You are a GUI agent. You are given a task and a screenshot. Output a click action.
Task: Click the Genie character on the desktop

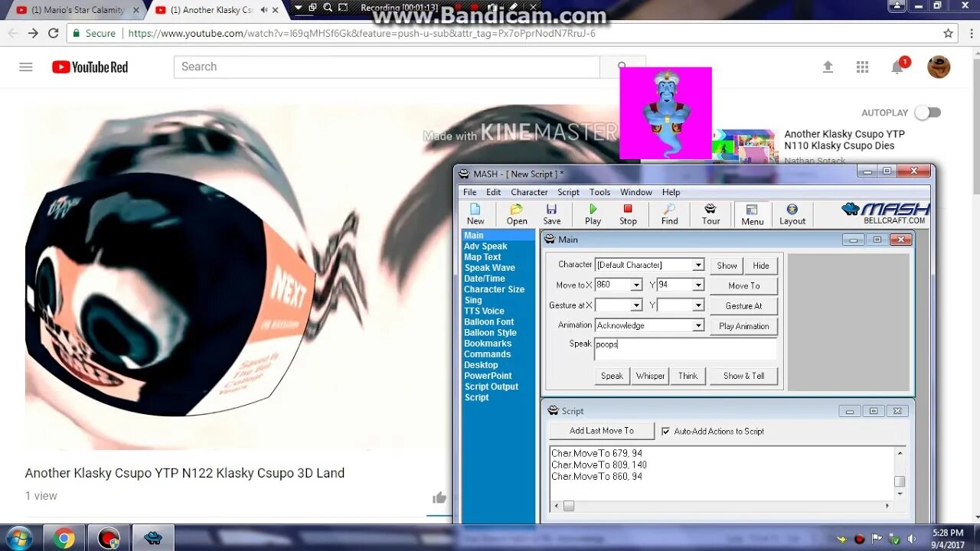point(665,112)
